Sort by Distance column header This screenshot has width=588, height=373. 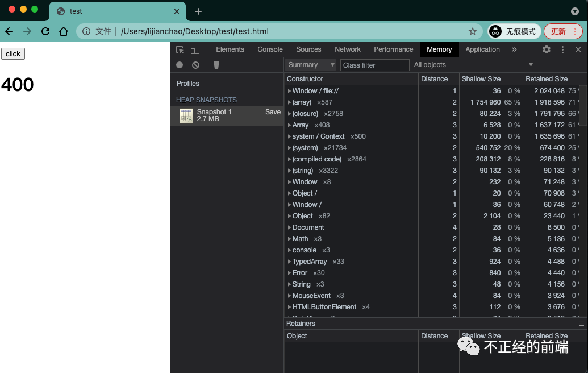click(x=439, y=79)
